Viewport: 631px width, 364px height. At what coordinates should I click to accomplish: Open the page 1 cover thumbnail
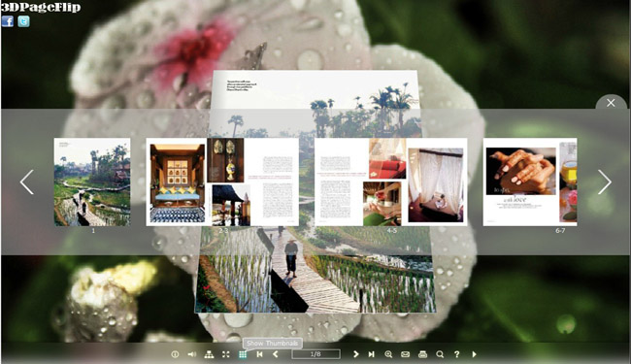point(92,182)
